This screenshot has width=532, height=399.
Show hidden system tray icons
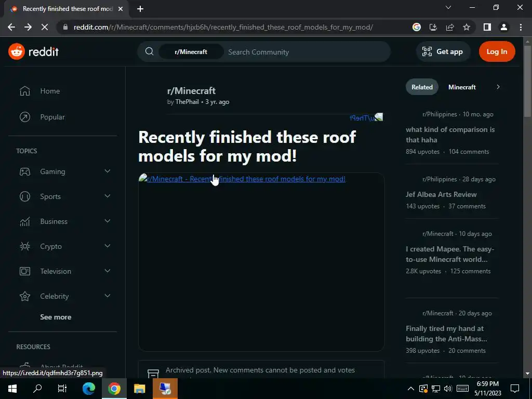(410, 389)
